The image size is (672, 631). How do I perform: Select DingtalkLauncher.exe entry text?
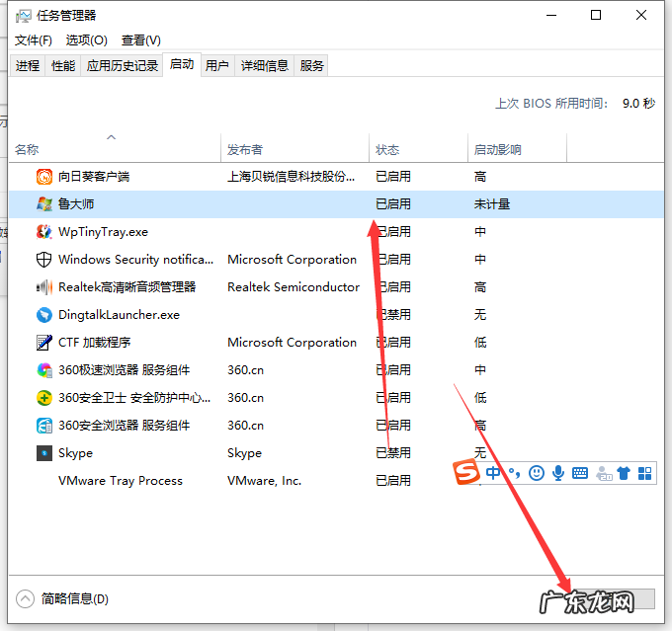click(x=120, y=315)
